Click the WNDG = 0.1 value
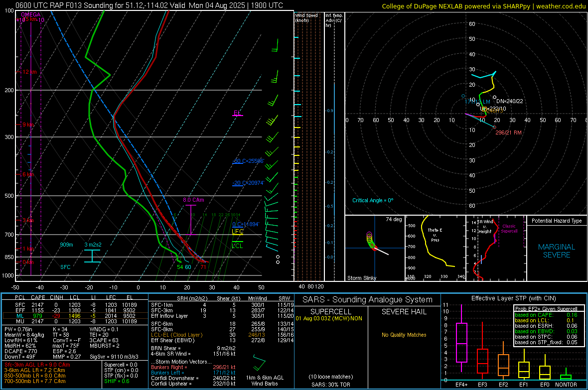This screenshot has height=390, width=588. pyautogui.click(x=104, y=330)
